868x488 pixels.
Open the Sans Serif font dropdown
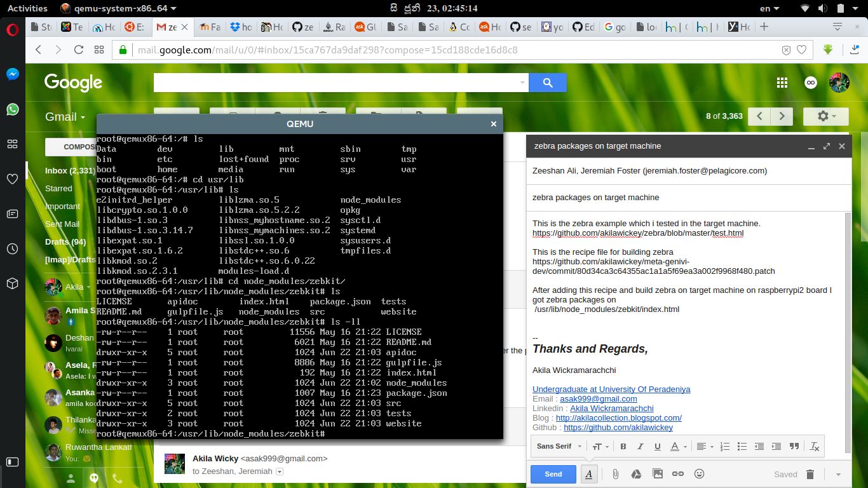click(x=559, y=446)
